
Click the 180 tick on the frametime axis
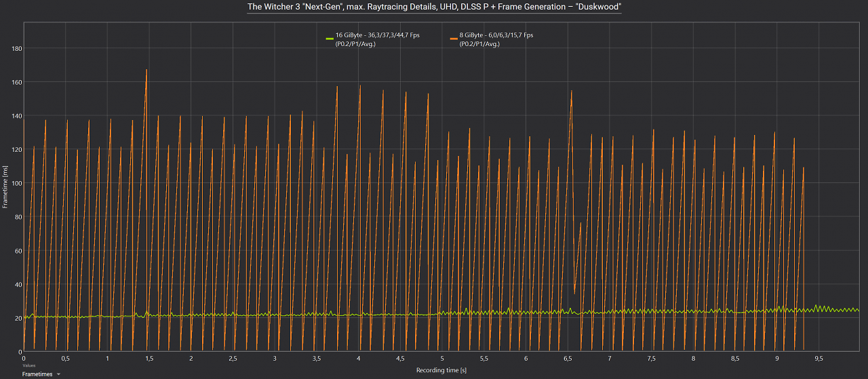tap(16, 49)
